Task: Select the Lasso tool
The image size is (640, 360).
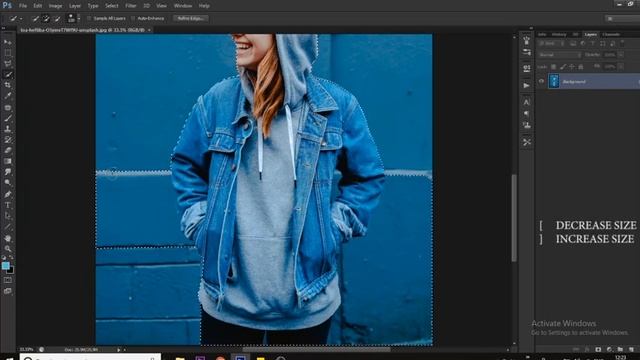Action: [8, 63]
